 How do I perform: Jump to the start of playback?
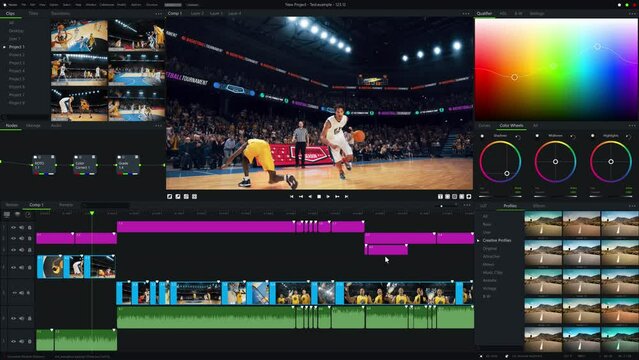pos(292,197)
